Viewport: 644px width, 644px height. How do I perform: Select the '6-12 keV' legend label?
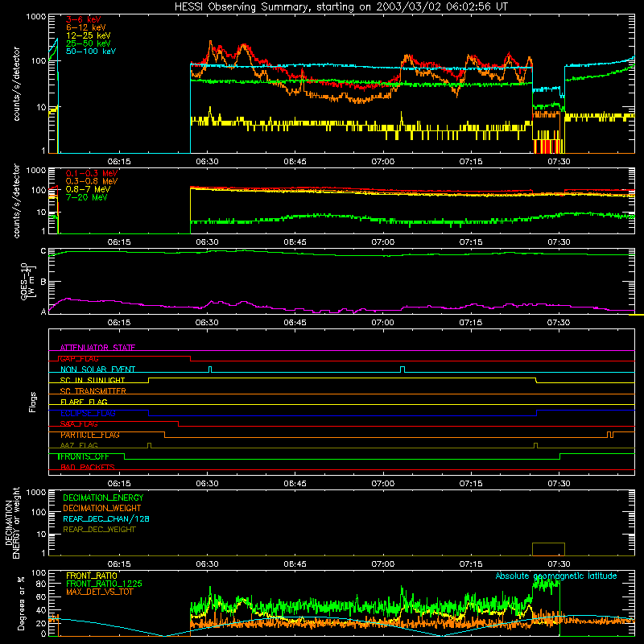(86, 27)
